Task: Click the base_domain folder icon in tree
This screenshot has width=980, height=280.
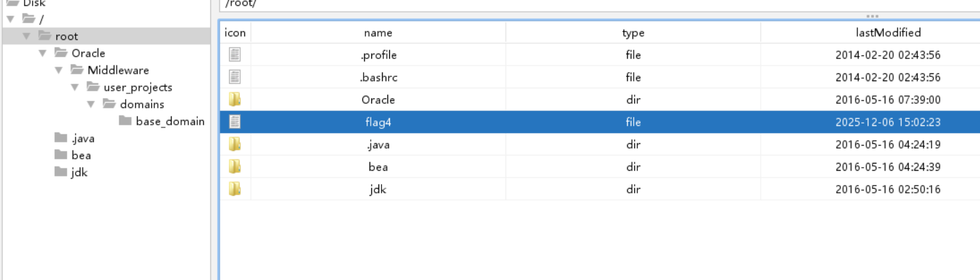Action: pos(125,121)
